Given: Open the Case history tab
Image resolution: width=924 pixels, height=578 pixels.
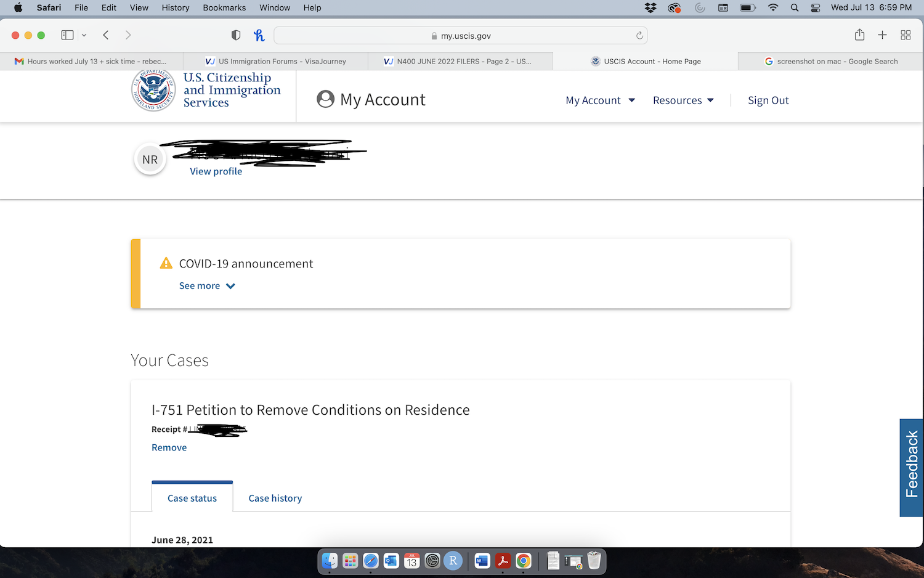Looking at the screenshot, I should [x=275, y=498].
